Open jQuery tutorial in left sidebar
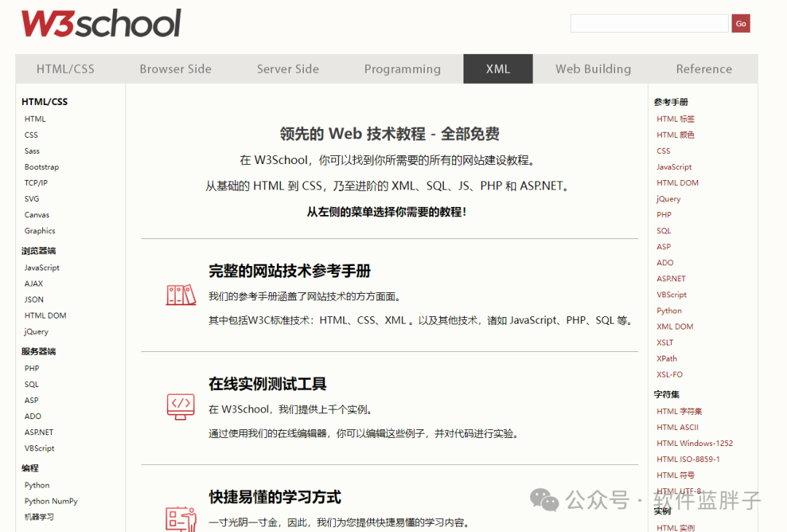The height and width of the screenshot is (532, 787). [36, 332]
